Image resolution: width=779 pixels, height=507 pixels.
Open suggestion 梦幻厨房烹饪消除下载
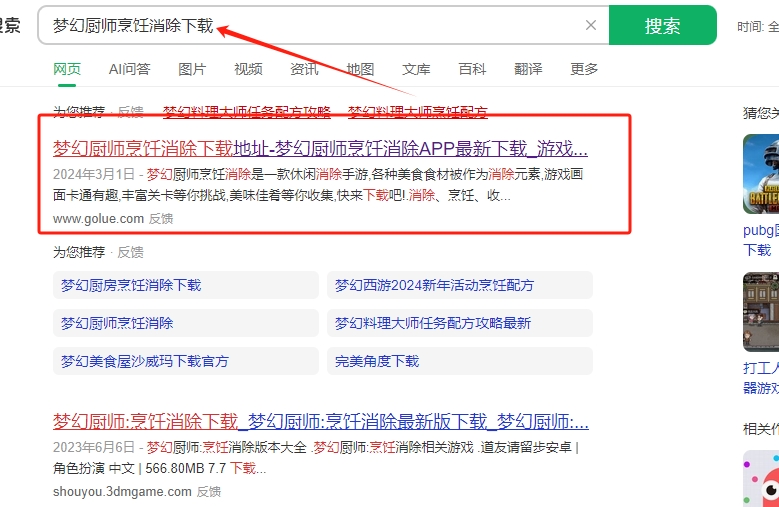pyautogui.click(x=186, y=285)
